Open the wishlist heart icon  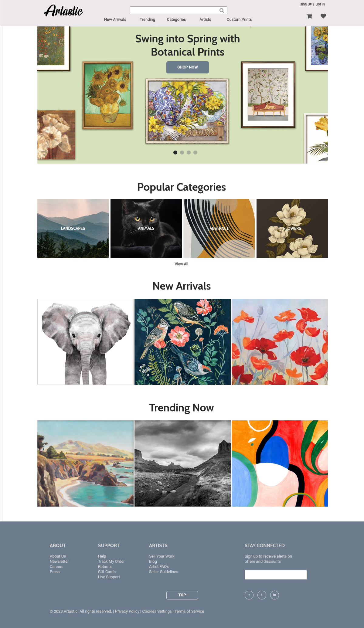tap(323, 16)
